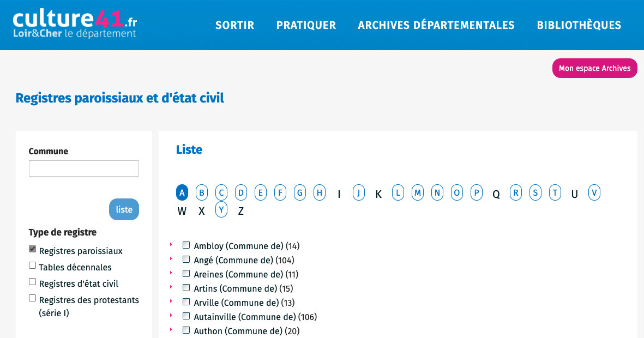Open ARCHIVES DÉPARTEMENTALES menu
This screenshot has height=338, width=644.
coord(436,25)
